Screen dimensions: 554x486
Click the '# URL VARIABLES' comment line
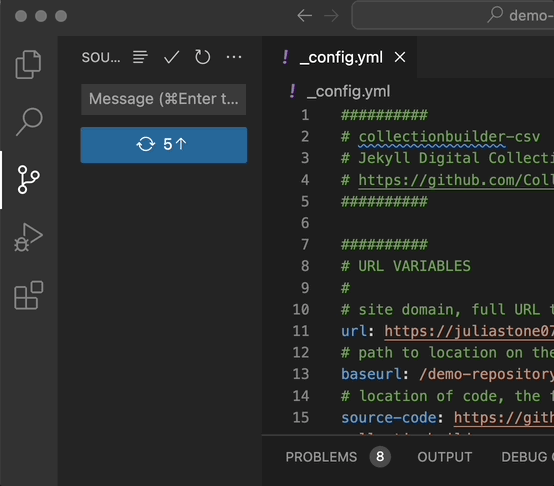406,266
